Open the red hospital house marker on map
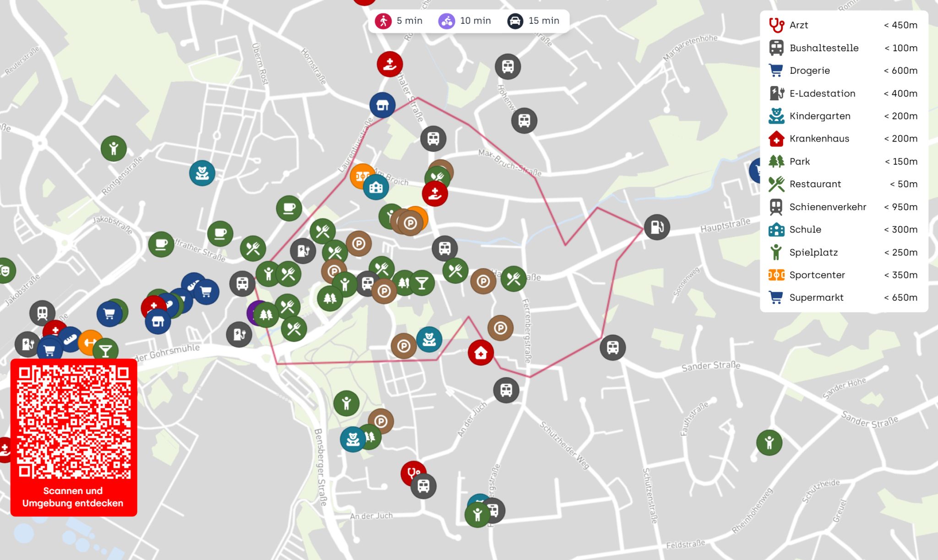The width and height of the screenshot is (938, 560). [x=480, y=353]
